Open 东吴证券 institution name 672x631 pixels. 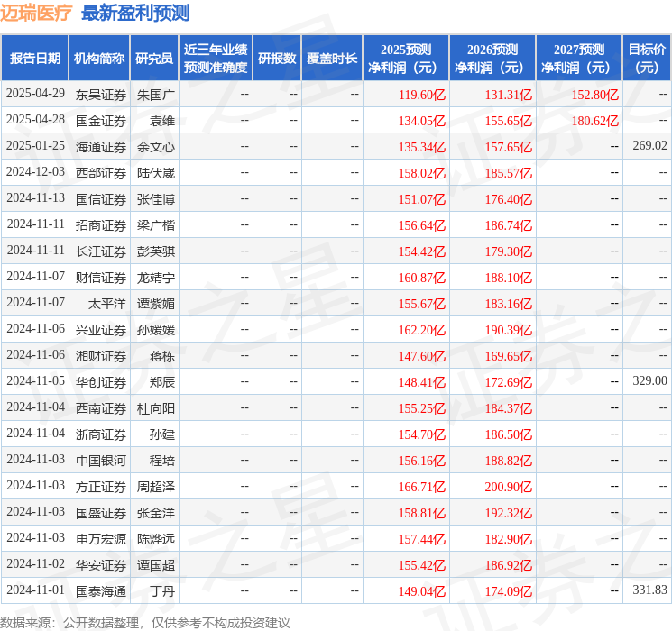(101, 95)
